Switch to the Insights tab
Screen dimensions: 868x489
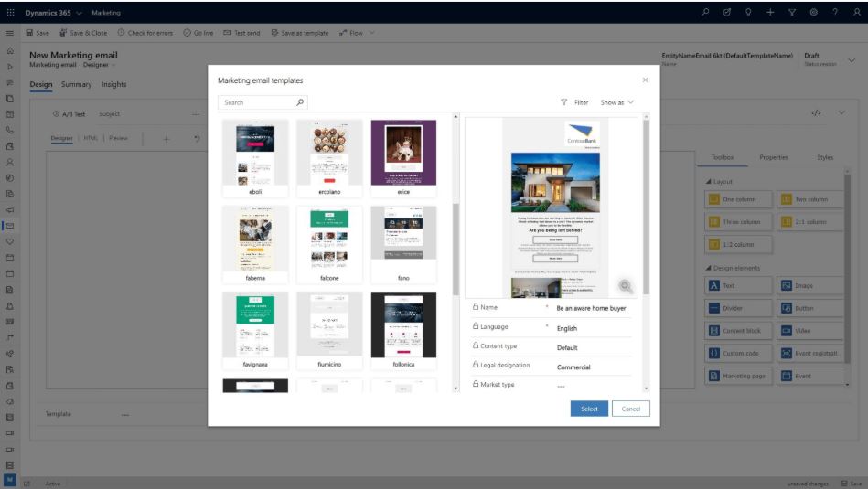(114, 85)
